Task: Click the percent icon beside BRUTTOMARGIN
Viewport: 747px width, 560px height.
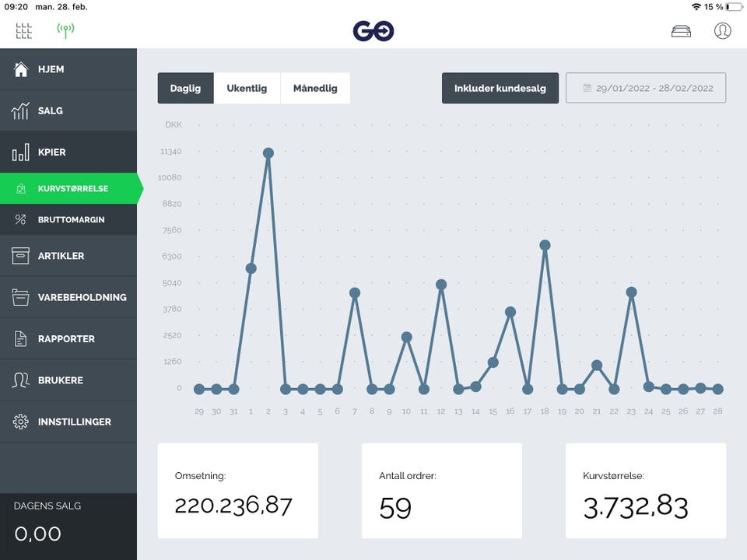Action: (x=20, y=219)
